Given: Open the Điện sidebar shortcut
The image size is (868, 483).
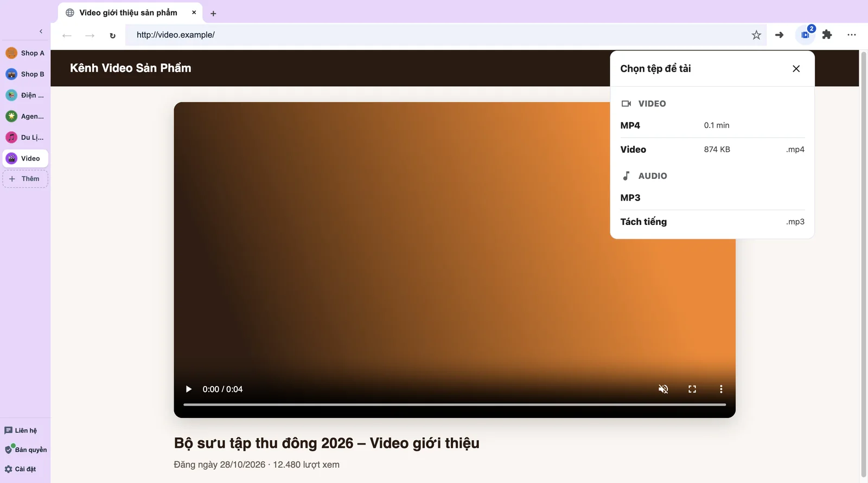Looking at the screenshot, I should (x=25, y=95).
